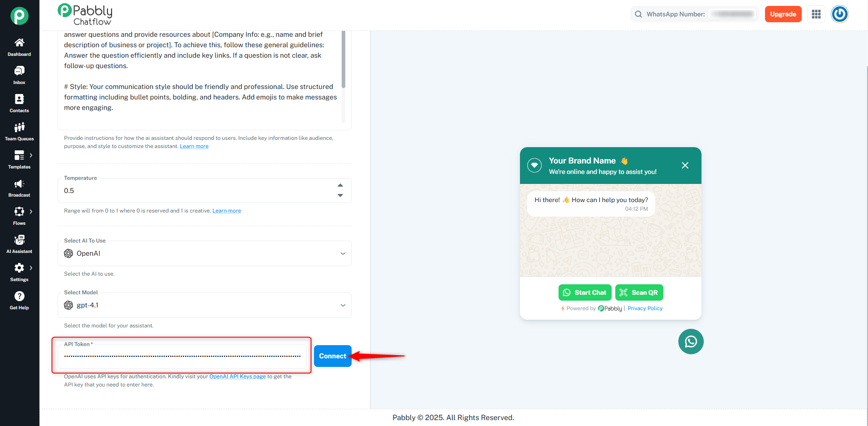Click into the API Token field
The height and width of the screenshot is (426, 868).
pos(182,356)
